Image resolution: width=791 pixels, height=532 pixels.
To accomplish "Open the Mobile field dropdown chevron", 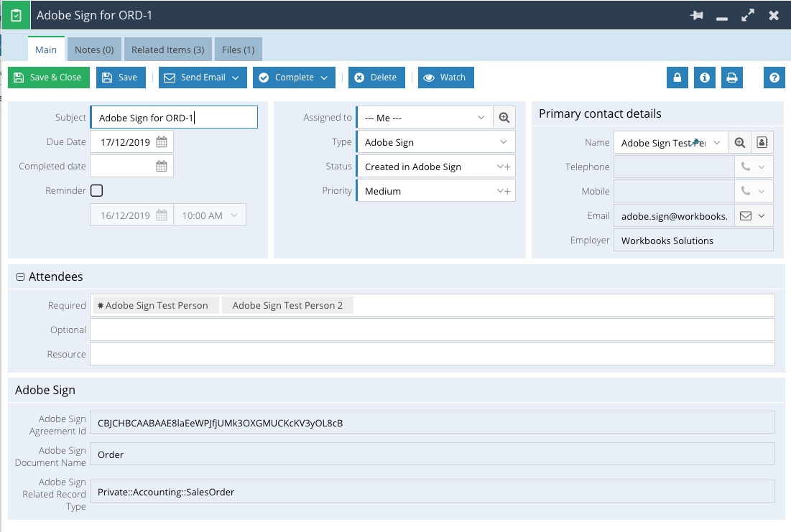I will [x=762, y=190].
